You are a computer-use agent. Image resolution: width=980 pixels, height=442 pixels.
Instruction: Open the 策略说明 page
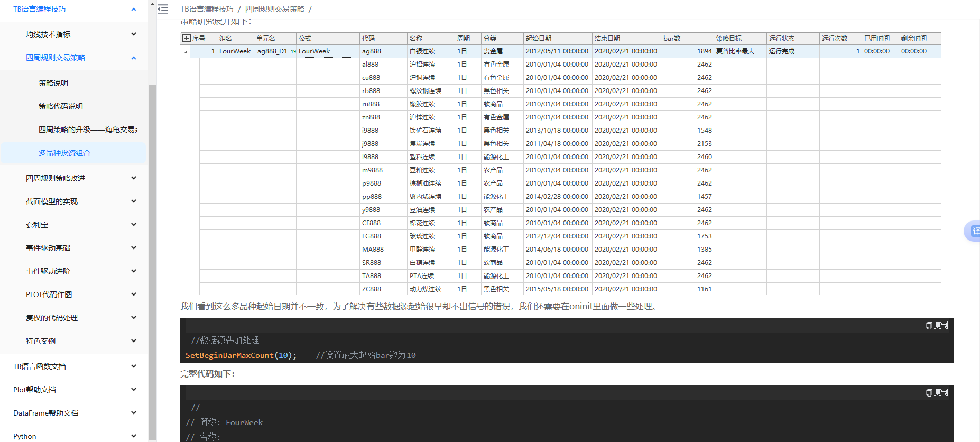click(x=53, y=83)
